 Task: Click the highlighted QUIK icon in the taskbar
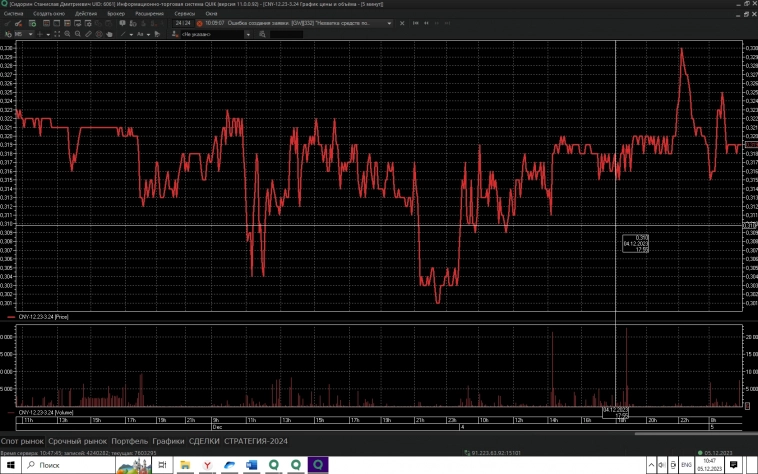tap(320, 466)
